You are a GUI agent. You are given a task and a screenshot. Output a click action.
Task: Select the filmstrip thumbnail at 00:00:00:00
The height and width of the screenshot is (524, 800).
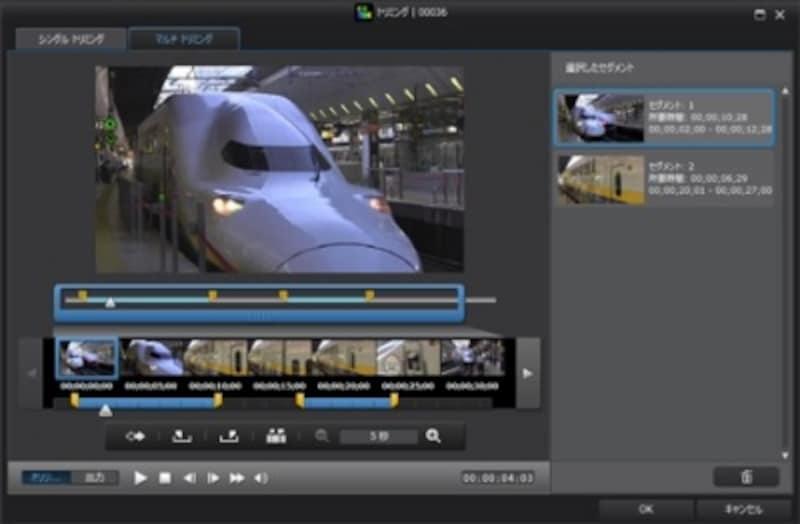tap(87, 358)
